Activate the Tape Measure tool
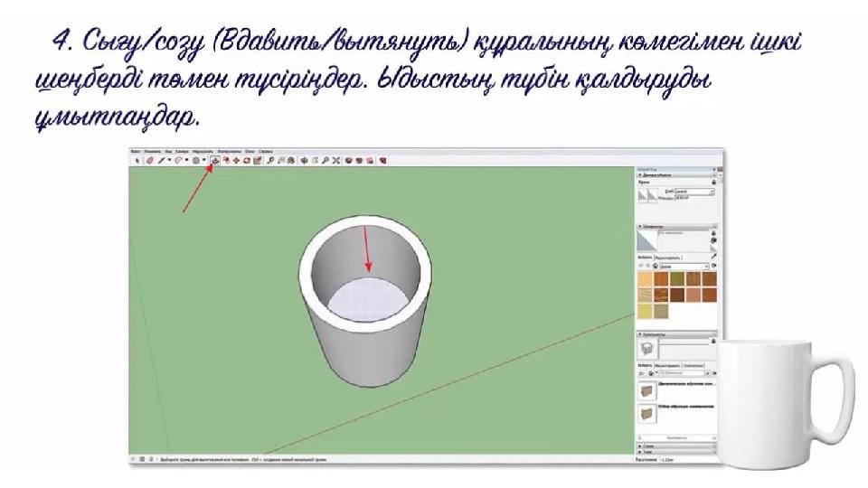The width and height of the screenshot is (868, 488). point(270,161)
